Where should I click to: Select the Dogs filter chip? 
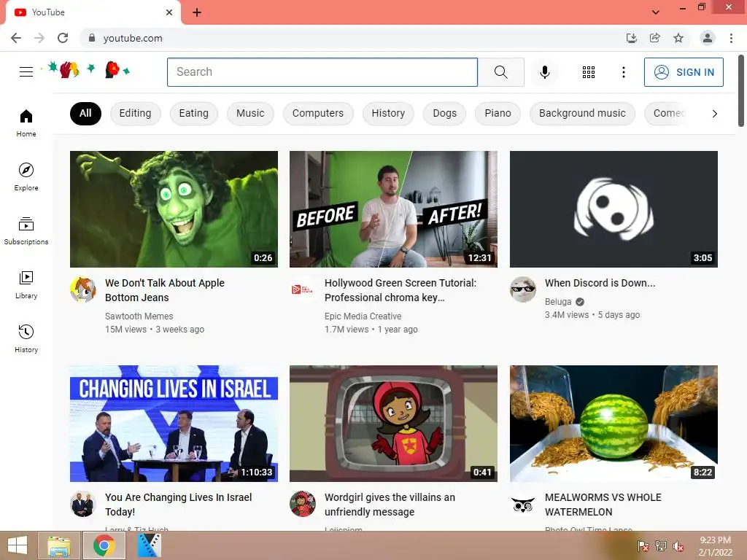[x=444, y=113]
